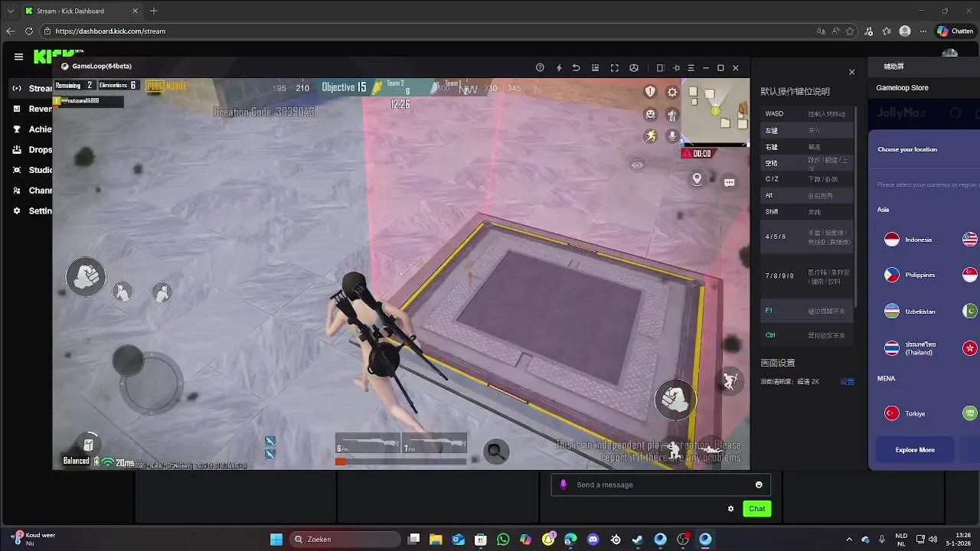Pin the GameLoop window on top
Viewport: 980px width, 551px height.
pyautogui.click(x=676, y=67)
